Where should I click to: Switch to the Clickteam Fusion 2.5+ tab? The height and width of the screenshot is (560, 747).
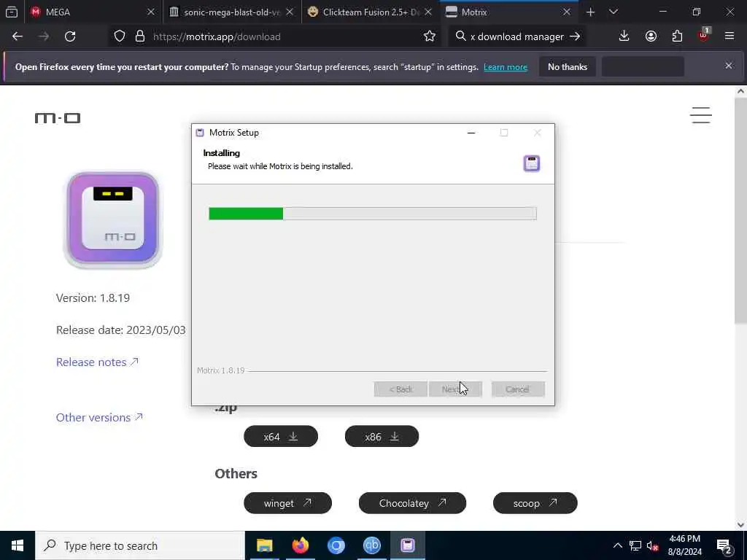click(371, 12)
